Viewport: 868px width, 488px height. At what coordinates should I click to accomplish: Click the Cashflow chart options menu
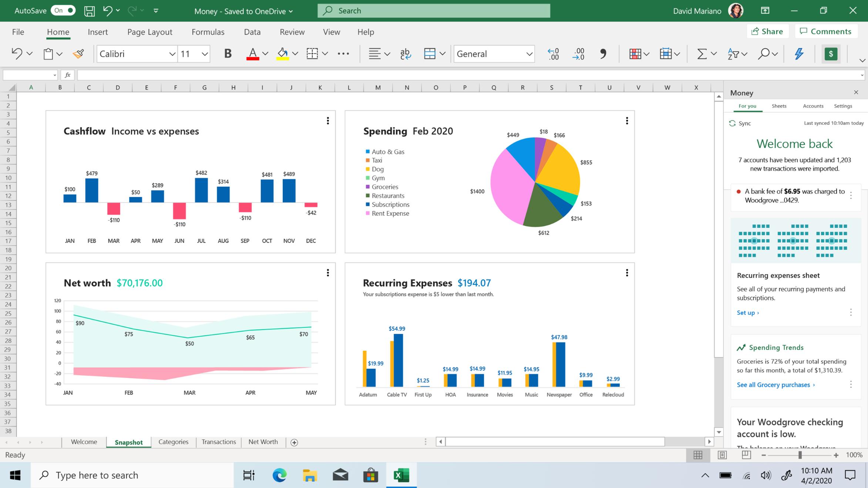pos(329,121)
